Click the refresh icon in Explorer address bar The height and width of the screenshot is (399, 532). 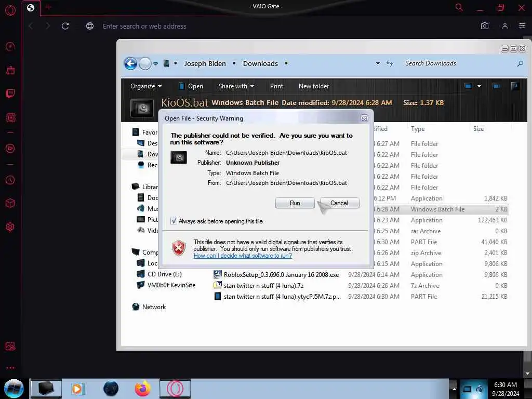point(390,63)
